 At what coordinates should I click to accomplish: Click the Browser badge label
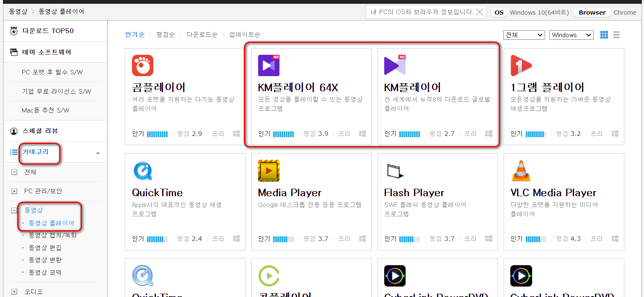pyautogui.click(x=592, y=13)
